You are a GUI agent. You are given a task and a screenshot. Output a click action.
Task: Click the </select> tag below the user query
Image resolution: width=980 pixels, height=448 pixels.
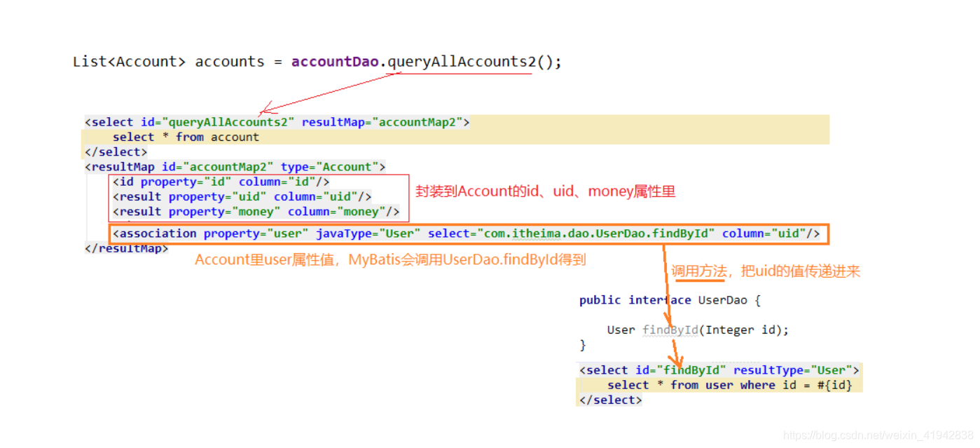point(611,400)
